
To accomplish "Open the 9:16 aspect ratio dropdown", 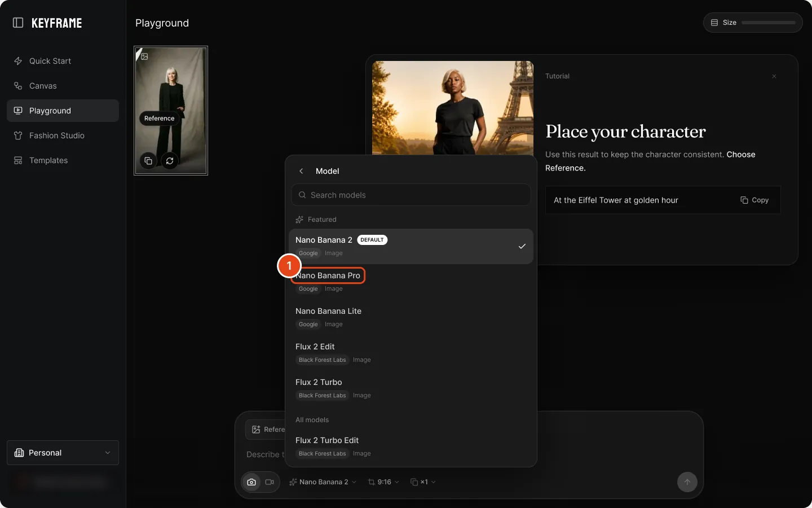I will [383, 482].
